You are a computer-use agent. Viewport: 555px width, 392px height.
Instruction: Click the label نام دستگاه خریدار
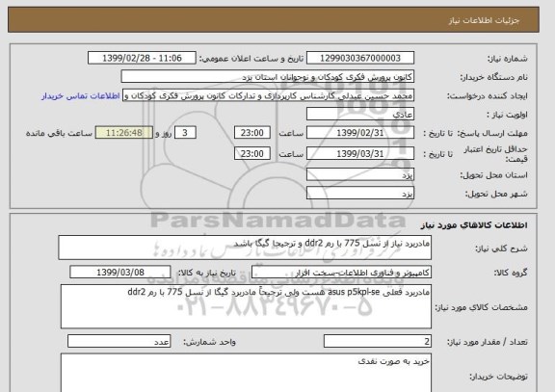493,77
